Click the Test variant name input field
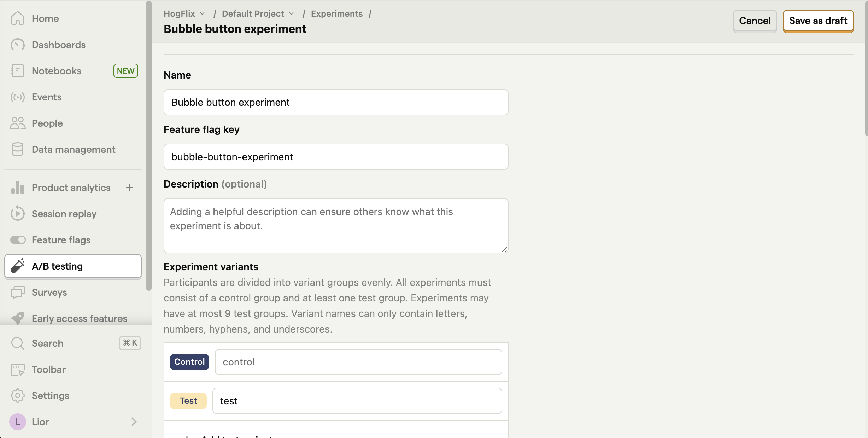This screenshot has width=868, height=438. tap(357, 400)
